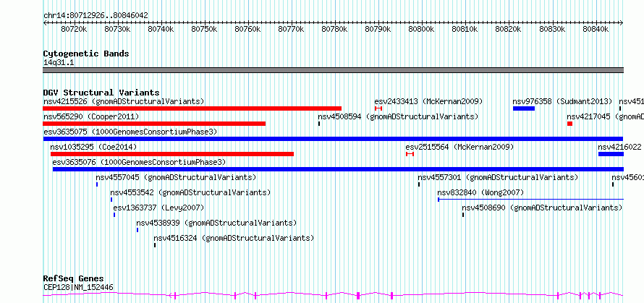
Task: Open the nsv565290 Cooper2011 red variant bar
Action: click(x=154, y=124)
